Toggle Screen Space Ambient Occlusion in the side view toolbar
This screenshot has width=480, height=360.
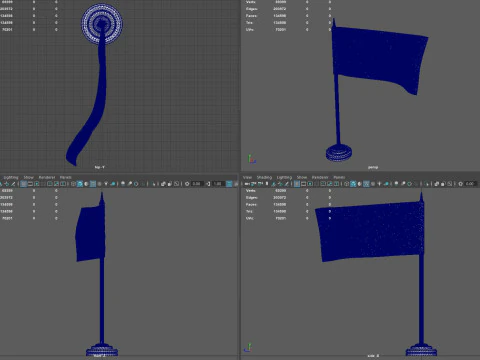[x=396, y=184]
